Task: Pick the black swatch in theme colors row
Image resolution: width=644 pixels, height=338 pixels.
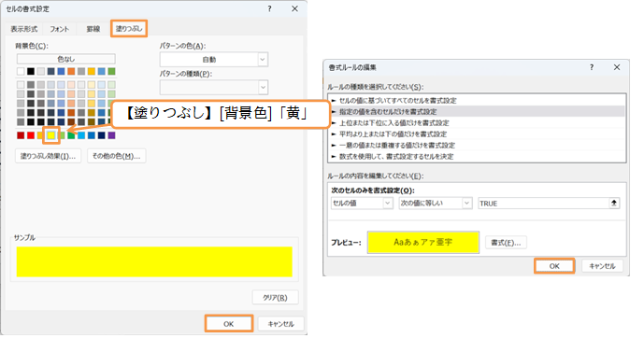Action: (31, 71)
